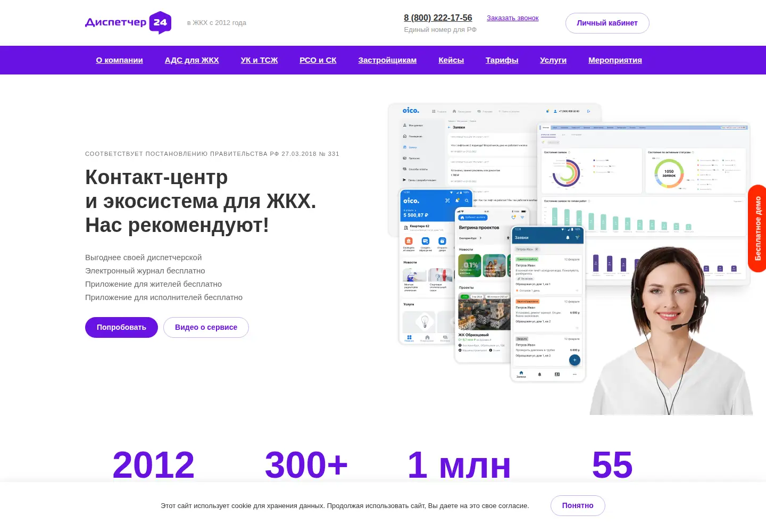766x532 pixels.
Task: Open the Услуги menu item
Action: point(553,60)
